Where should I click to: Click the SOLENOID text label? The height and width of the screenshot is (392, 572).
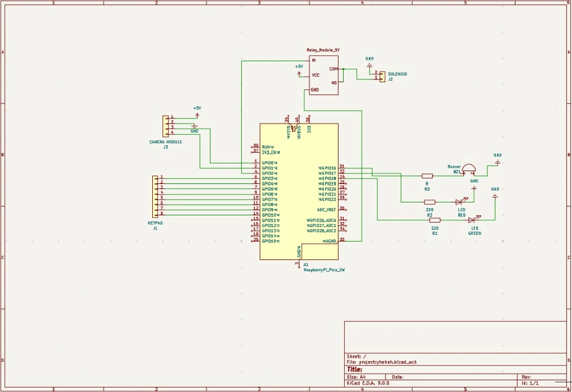click(x=397, y=74)
